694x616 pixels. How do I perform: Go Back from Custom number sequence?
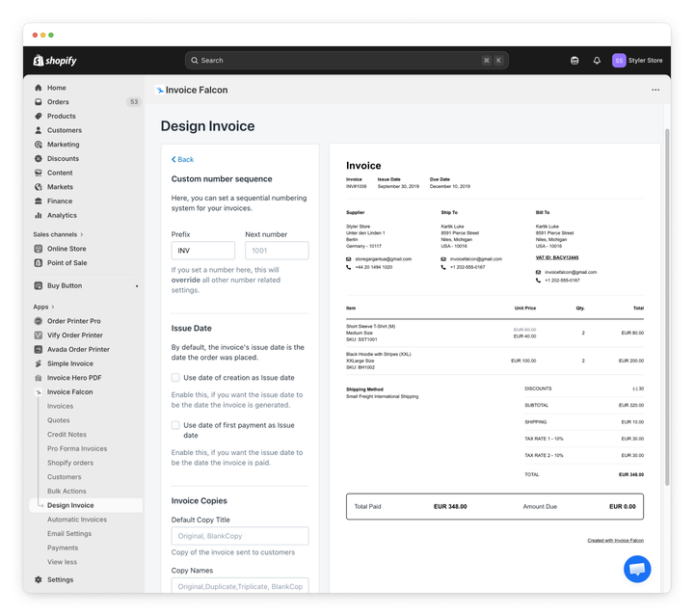point(182,159)
